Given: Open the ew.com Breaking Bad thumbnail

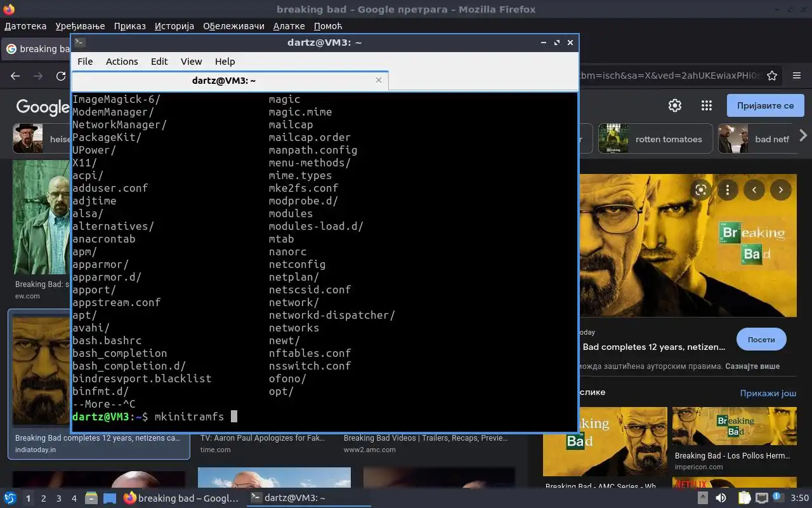Looking at the screenshot, I should tap(42, 218).
